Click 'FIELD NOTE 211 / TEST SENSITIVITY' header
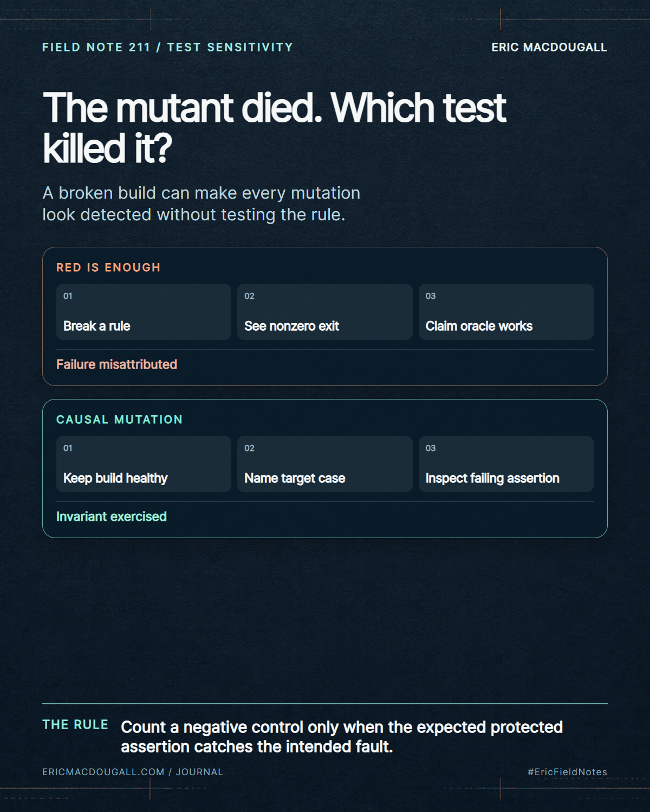Image resolution: width=650 pixels, height=812 pixels. tap(167, 47)
